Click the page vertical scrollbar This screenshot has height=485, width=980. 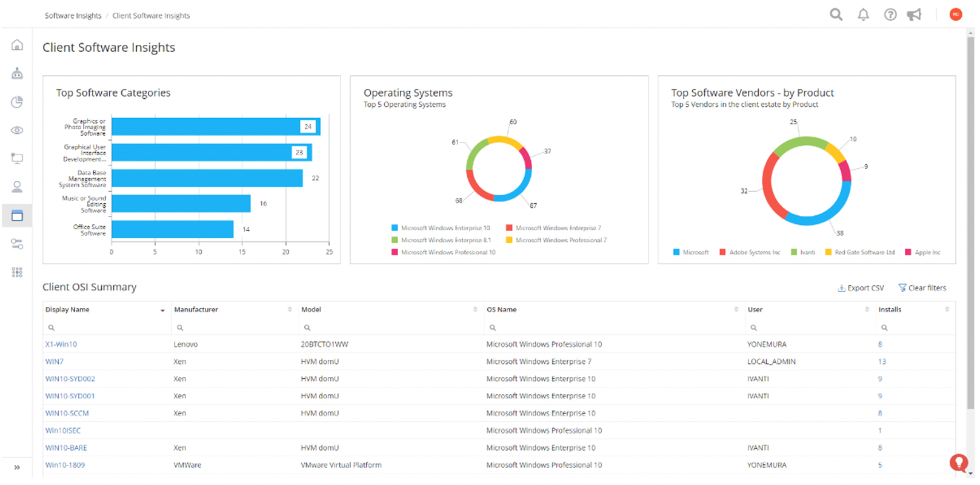tap(970, 222)
